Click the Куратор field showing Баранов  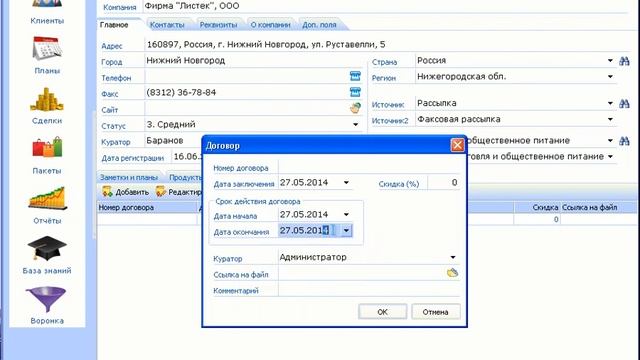pyautogui.click(x=173, y=141)
